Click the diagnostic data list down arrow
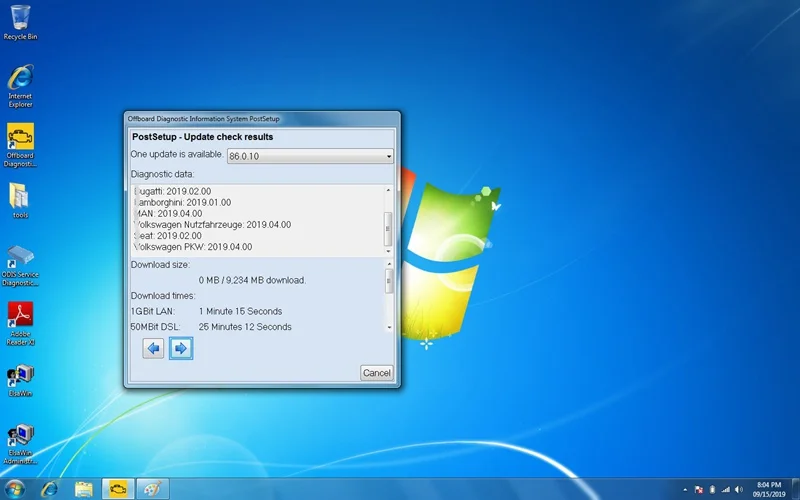 coord(388,251)
